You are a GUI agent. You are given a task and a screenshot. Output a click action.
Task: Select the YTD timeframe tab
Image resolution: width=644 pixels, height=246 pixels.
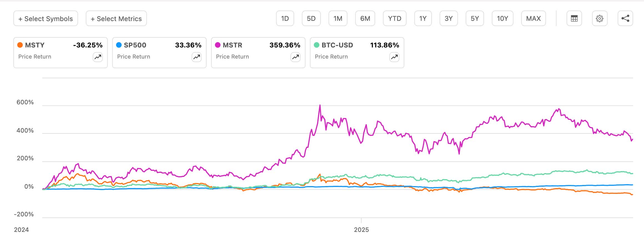pos(394,18)
